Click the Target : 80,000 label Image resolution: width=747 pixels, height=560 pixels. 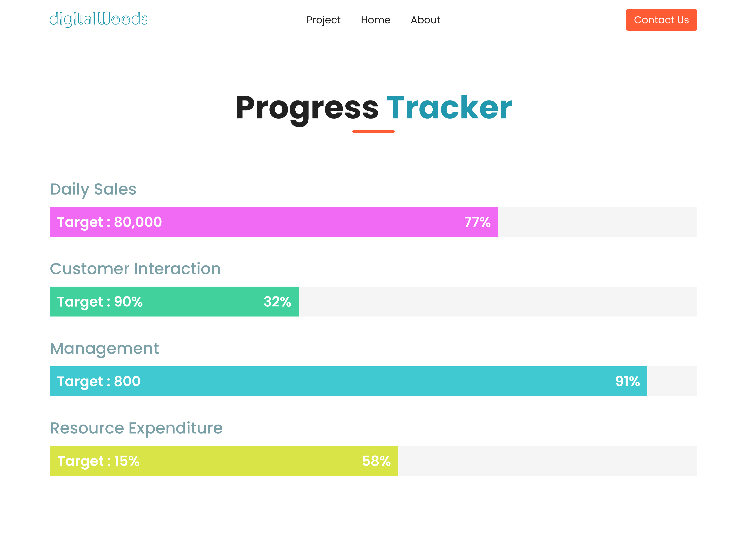tap(109, 222)
